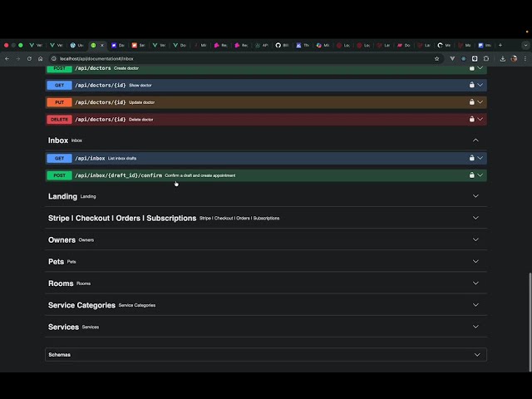Expand the GET /api/inbox chevron

click(480, 158)
